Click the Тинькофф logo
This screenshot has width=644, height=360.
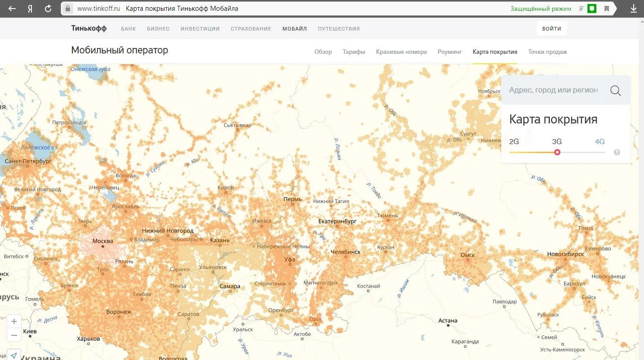pyautogui.click(x=89, y=28)
